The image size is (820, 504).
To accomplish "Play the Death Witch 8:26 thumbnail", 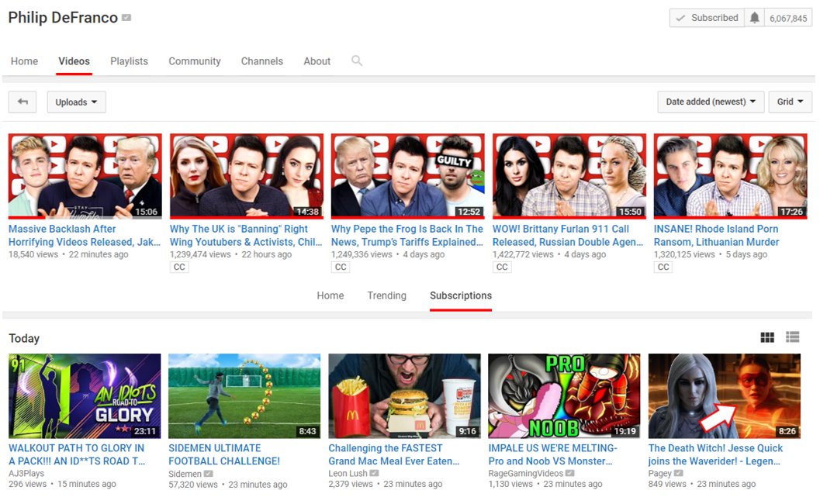I will point(725,395).
